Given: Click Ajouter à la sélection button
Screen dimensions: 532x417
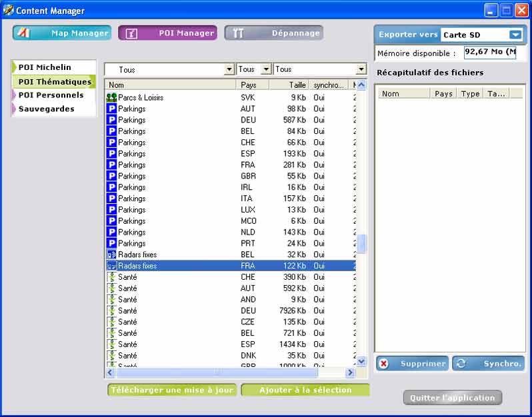Looking at the screenshot, I should (x=305, y=390).
